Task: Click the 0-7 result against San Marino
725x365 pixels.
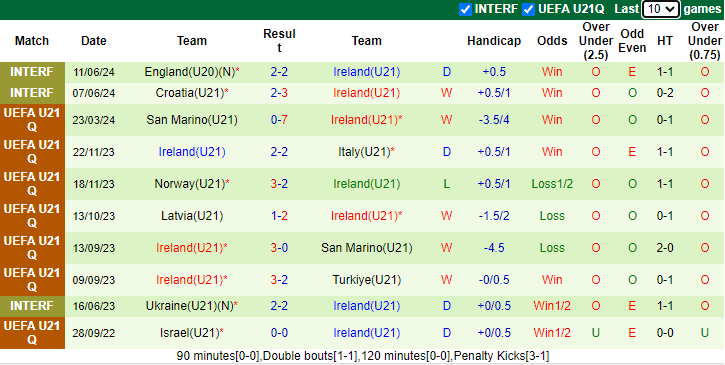Action: (x=279, y=120)
